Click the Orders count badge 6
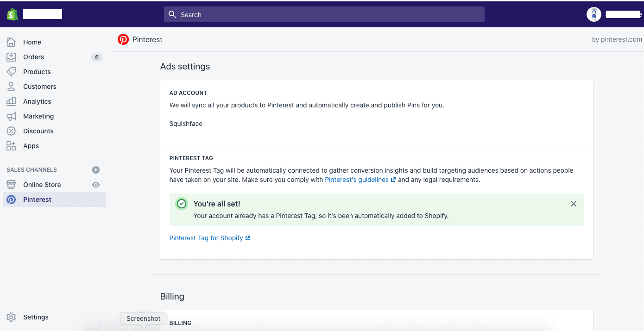Image resolution: width=644 pixels, height=331 pixels. coord(96,57)
